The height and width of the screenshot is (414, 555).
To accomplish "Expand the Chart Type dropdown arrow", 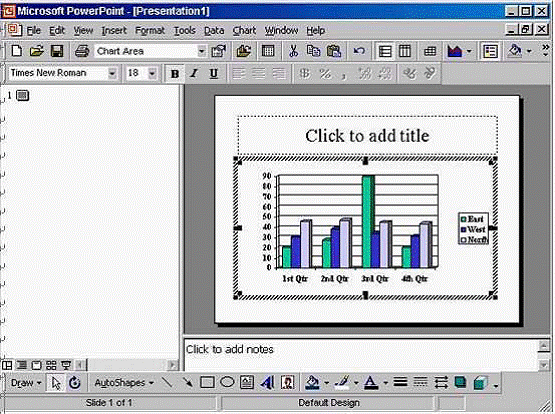I will coord(469,52).
